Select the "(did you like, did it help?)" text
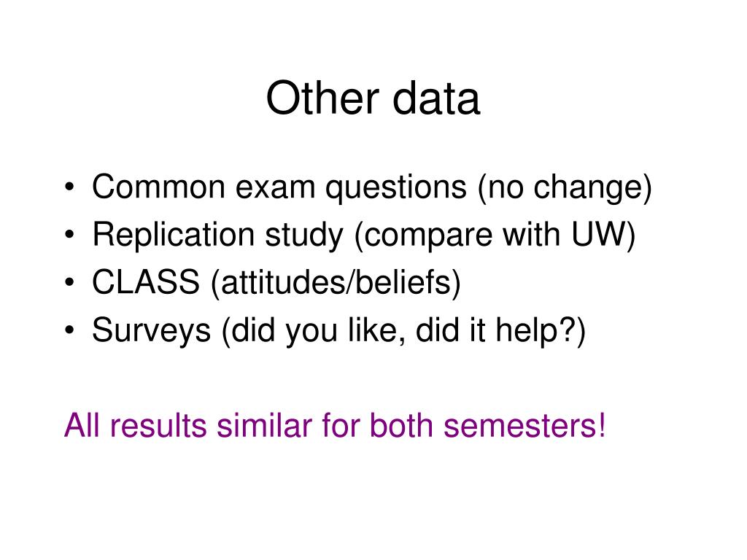The image size is (747, 560). 399,331
